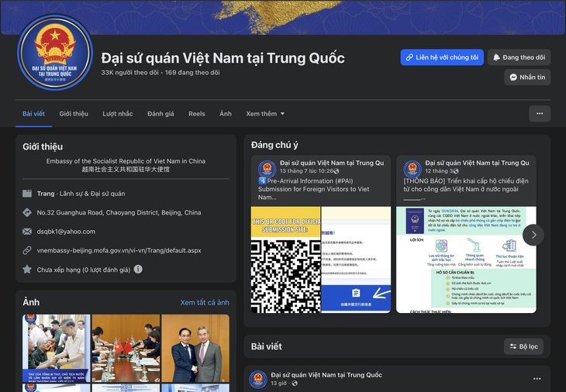Image resolution: width=566 pixels, height=392 pixels.
Task: Open the three-dot page options menu beside the tabs
Action: [540, 114]
